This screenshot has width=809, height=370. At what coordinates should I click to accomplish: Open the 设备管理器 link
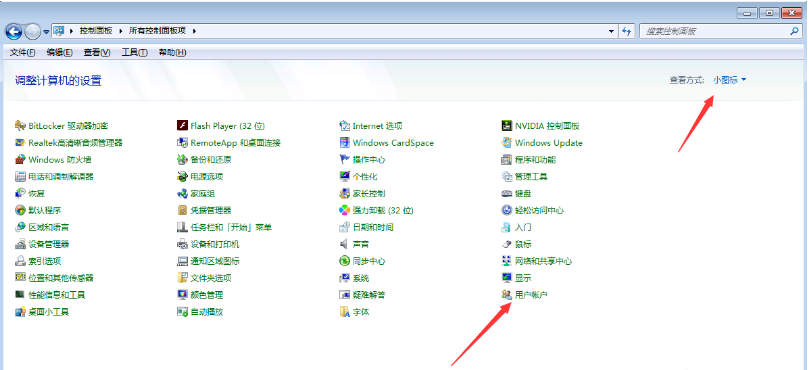coord(48,244)
